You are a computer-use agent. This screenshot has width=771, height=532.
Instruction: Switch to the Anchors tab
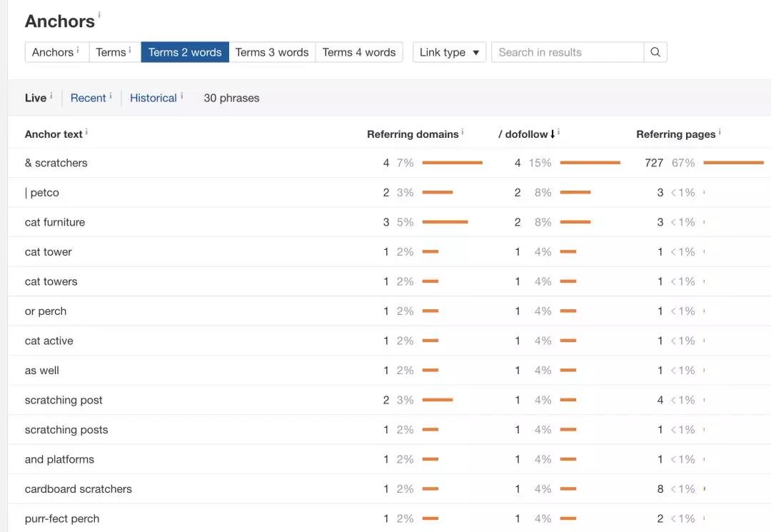(x=53, y=52)
